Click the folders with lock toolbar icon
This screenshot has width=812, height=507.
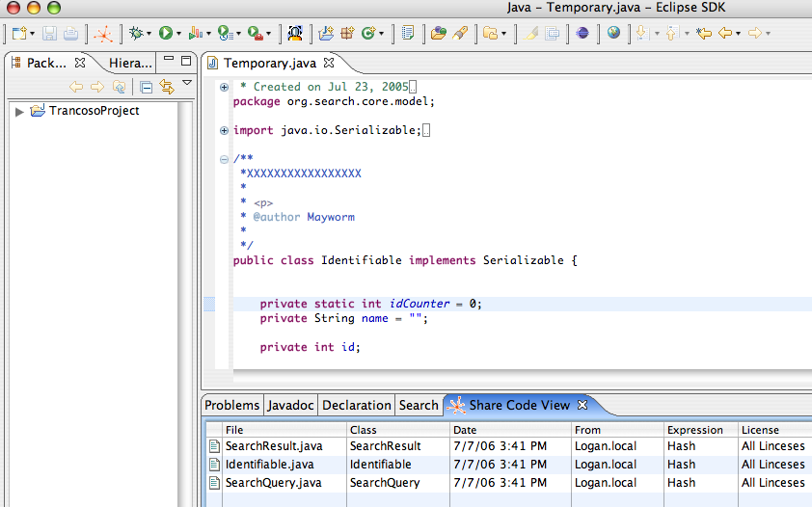(490, 34)
